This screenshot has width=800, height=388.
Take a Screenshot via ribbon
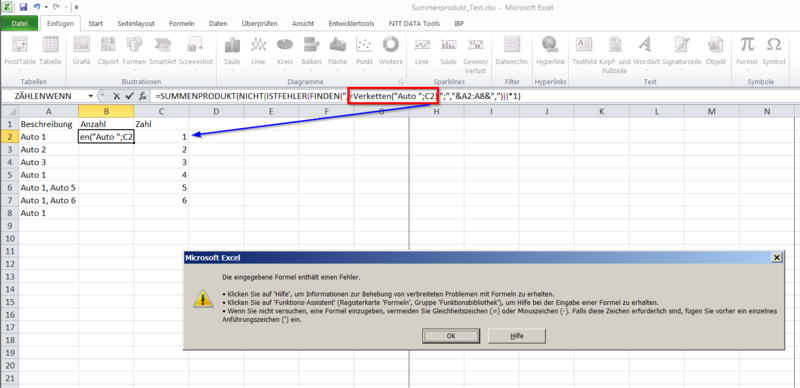(196, 54)
